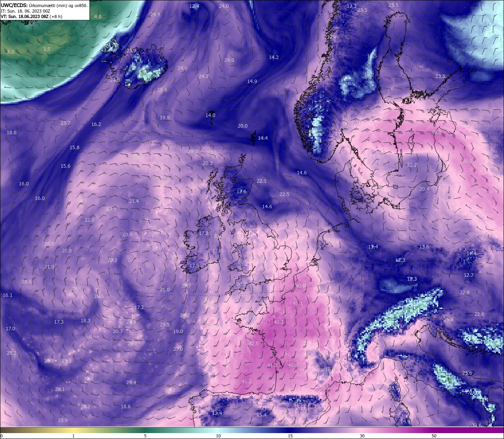The height and width of the screenshot is (439, 504).
Task: Click the 22.8 value label
Action: (465, 293)
